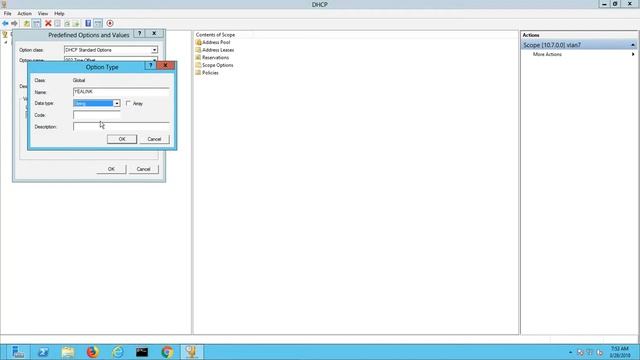Launch Firefox from the taskbar
The image size is (640, 360).
[x=93, y=352]
